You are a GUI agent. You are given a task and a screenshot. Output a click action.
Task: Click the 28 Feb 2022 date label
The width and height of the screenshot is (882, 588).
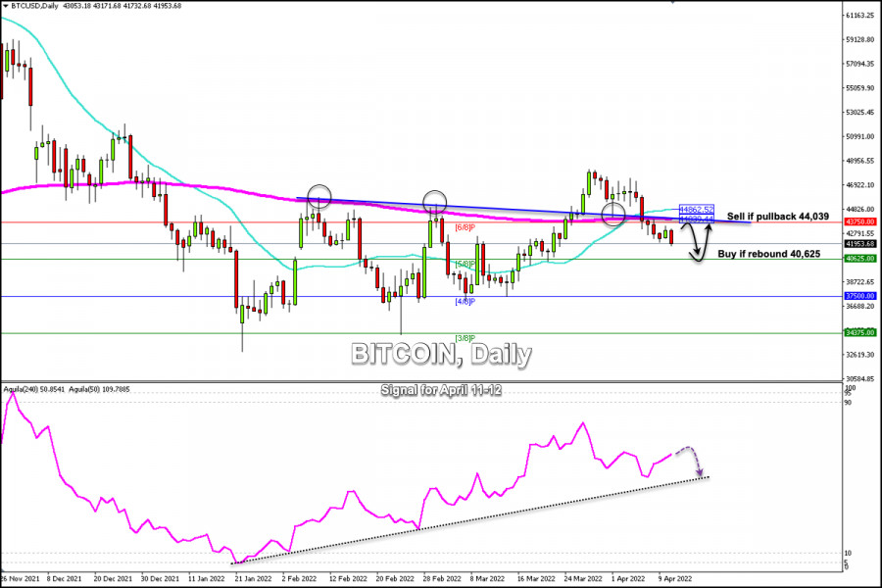(x=442, y=579)
